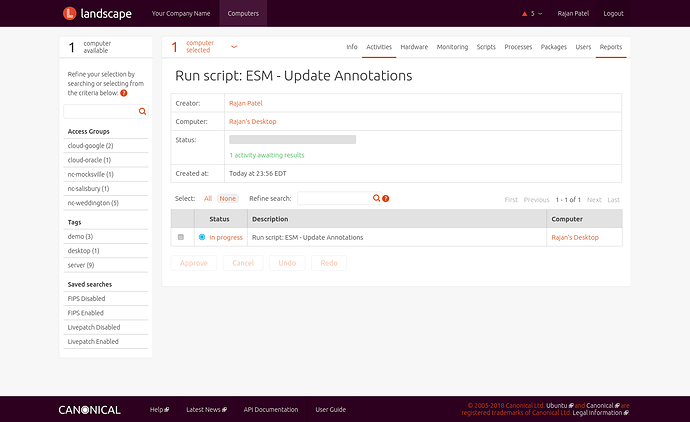
Task: Open the Packages tab
Action: (554, 47)
